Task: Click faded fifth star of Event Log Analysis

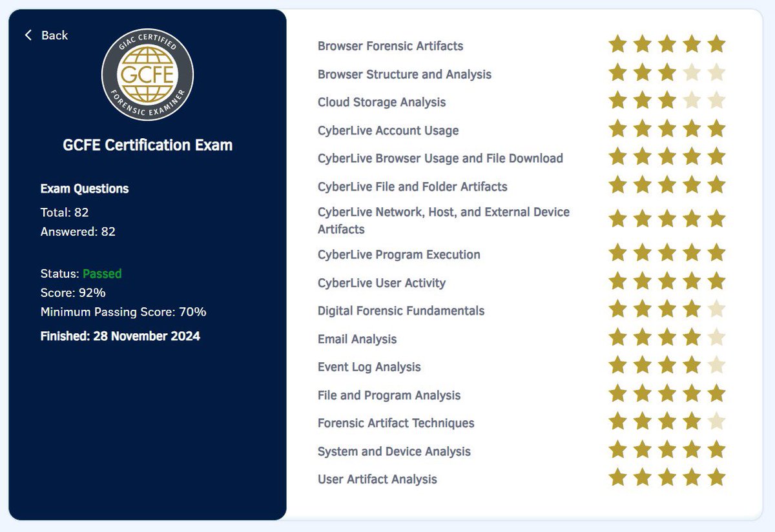Action: [x=716, y=365]
